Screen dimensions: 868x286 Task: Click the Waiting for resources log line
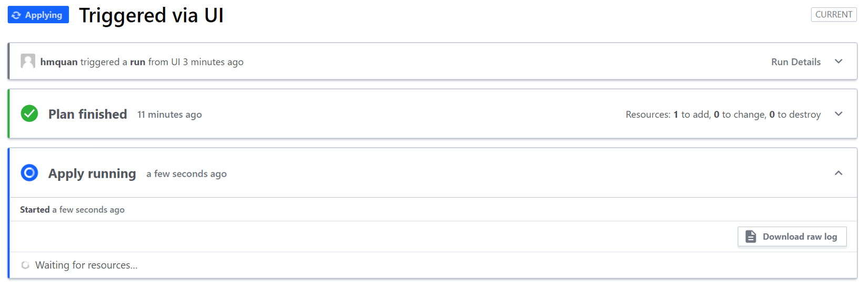click(x=86, y=265)
